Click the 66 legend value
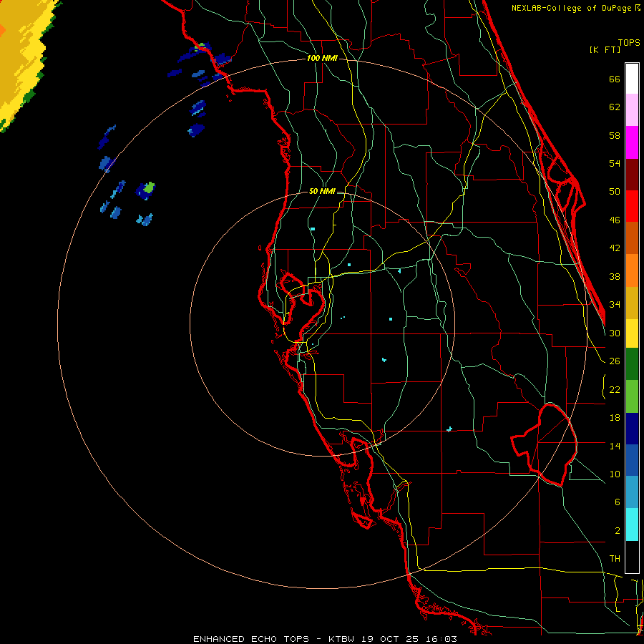This screenshot has height=644, width=644. click(x=615, y=79)
